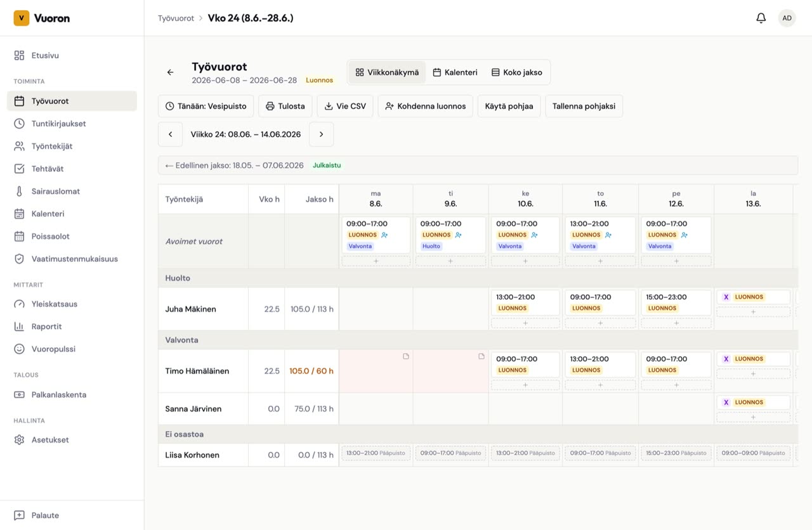Viewport: 812px width, 530px height.
Task: Click Kohdenna luonnos button
Action: [426, 106]
